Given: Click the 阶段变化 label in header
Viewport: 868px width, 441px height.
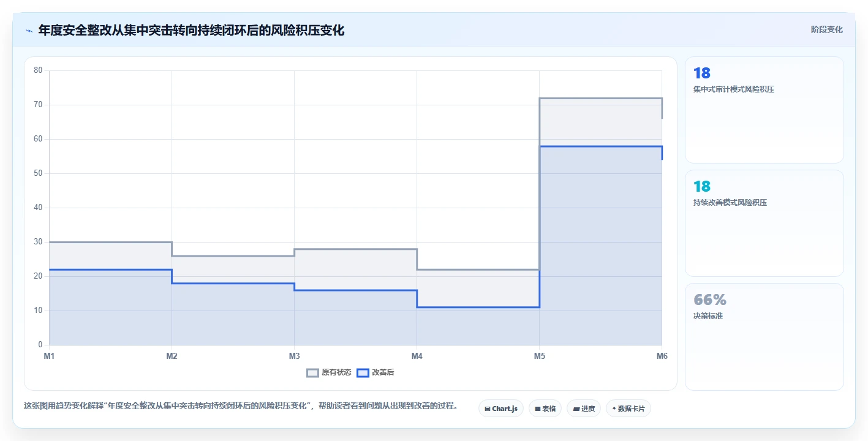Looking at the screenshot, I should (826, 29).
